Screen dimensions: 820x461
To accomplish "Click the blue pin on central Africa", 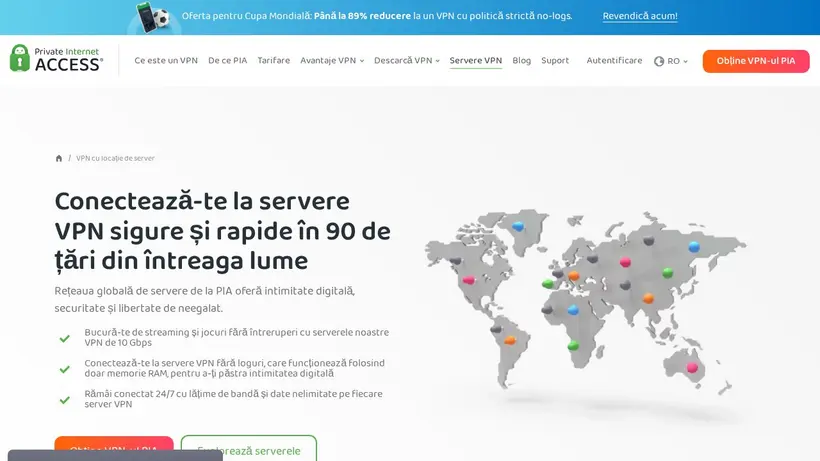I will point(573,310).
